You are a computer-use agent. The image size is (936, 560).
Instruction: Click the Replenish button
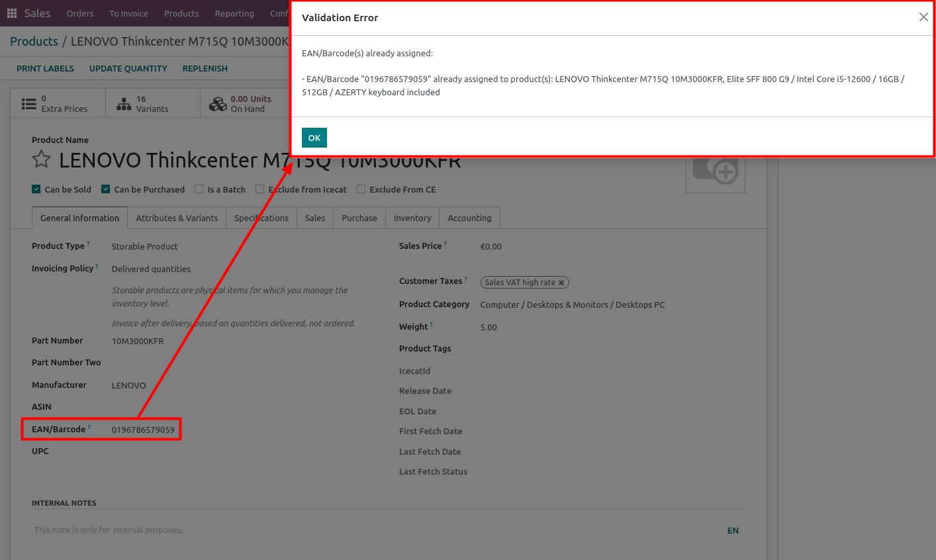tap(205, 68)
